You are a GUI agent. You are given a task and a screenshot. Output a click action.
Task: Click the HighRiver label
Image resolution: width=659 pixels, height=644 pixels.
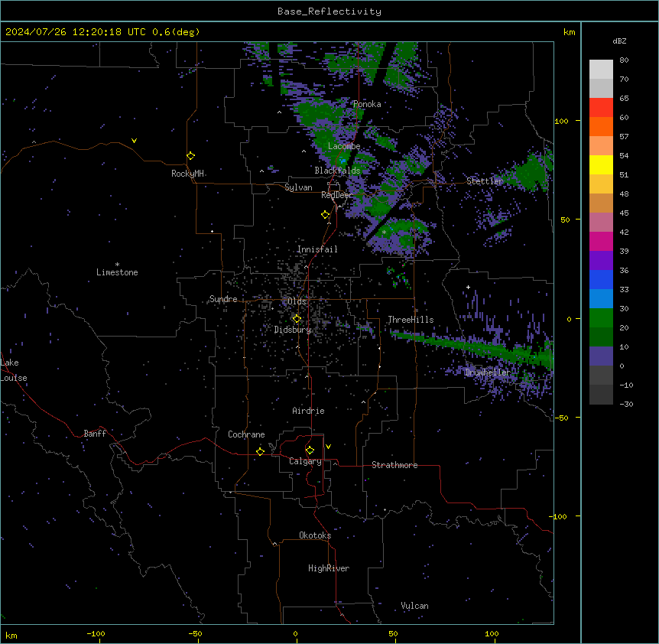click(x=329, y=568)
